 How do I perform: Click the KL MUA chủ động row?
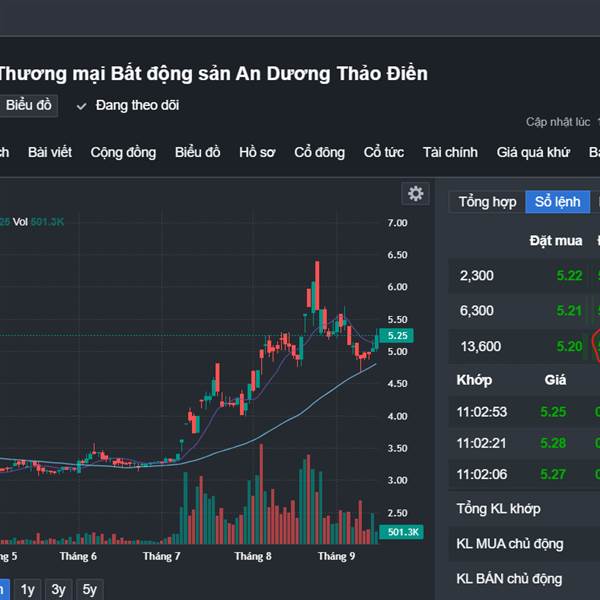click(524, 544)
